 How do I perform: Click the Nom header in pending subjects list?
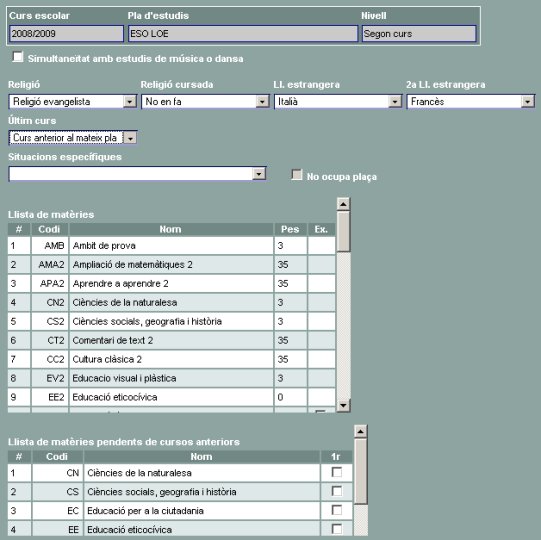click(202, 457)
